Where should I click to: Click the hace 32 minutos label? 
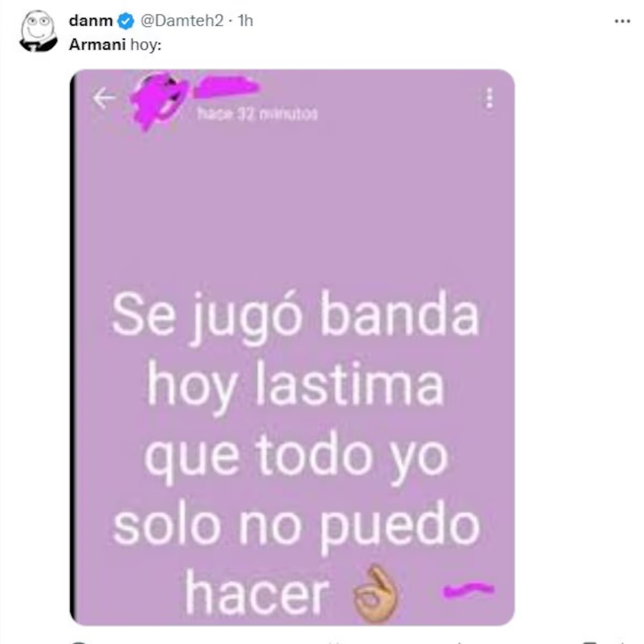pyautogui.click(x=257, y=114)
